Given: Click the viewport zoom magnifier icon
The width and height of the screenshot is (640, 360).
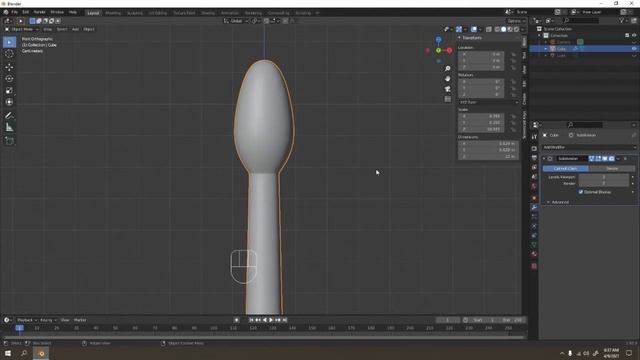Looking at the screenshot, I should coord(448,69).
